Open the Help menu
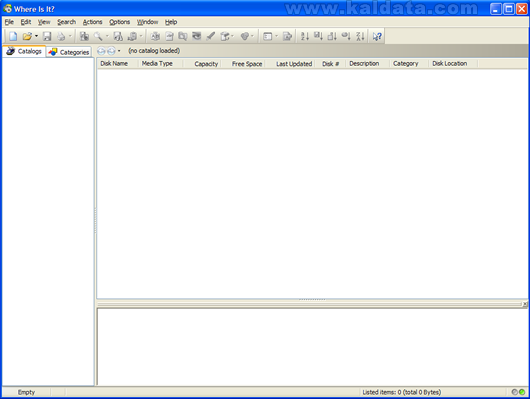The width and height of the screenshot is (530, 399). [171, 22]
